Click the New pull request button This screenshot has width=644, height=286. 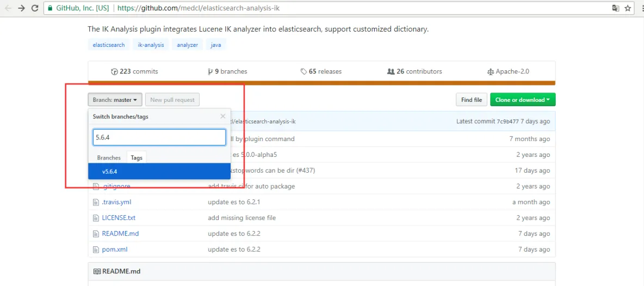point(172,100)
